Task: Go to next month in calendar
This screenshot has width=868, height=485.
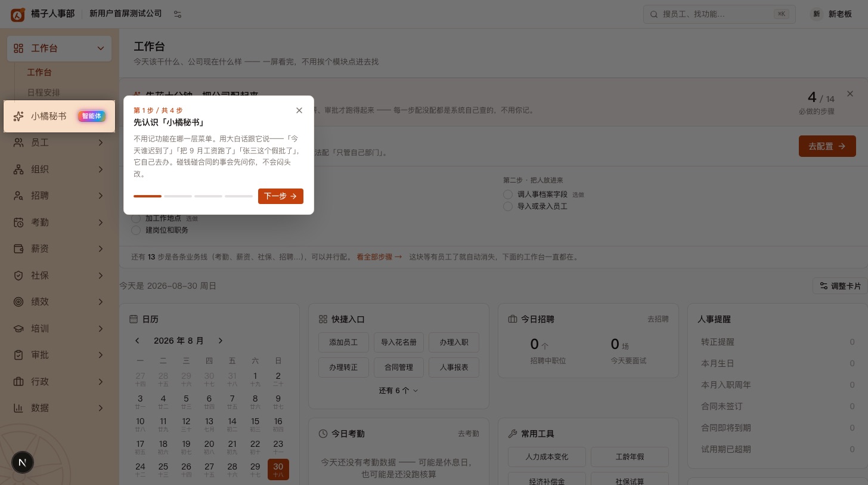Action: (220, 341)
